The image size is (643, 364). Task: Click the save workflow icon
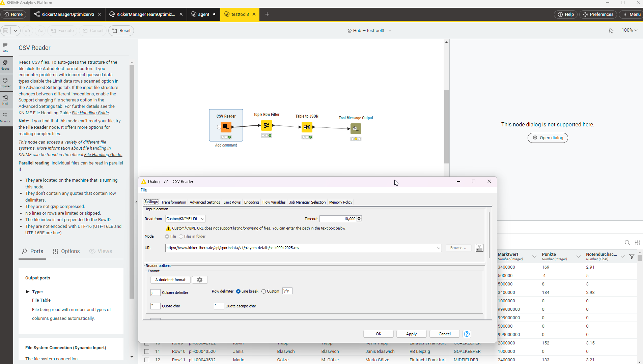pyautogui.click(x=6, y=31)
